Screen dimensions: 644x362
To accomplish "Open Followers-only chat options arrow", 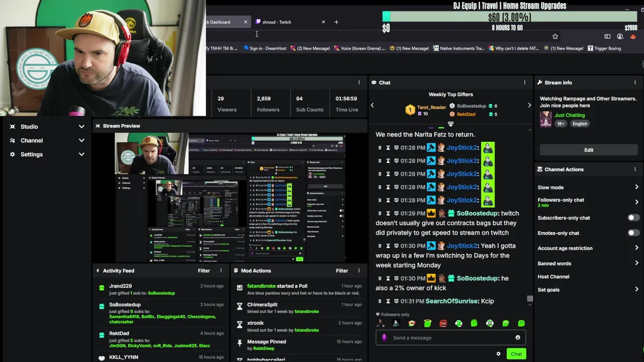I will click(636, 202).
